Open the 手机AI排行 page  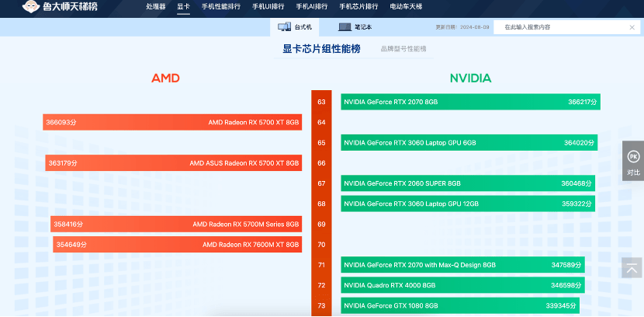click(311, 7)
